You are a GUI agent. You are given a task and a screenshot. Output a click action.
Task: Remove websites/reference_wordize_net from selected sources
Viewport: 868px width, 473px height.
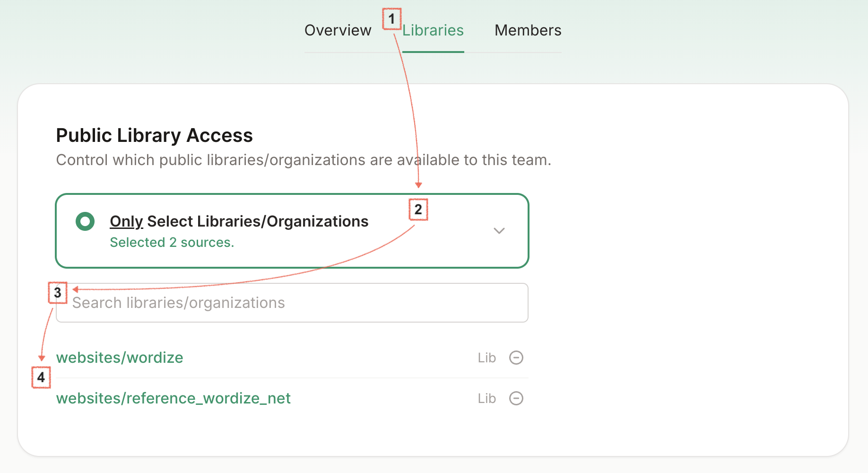pos(517,398)
